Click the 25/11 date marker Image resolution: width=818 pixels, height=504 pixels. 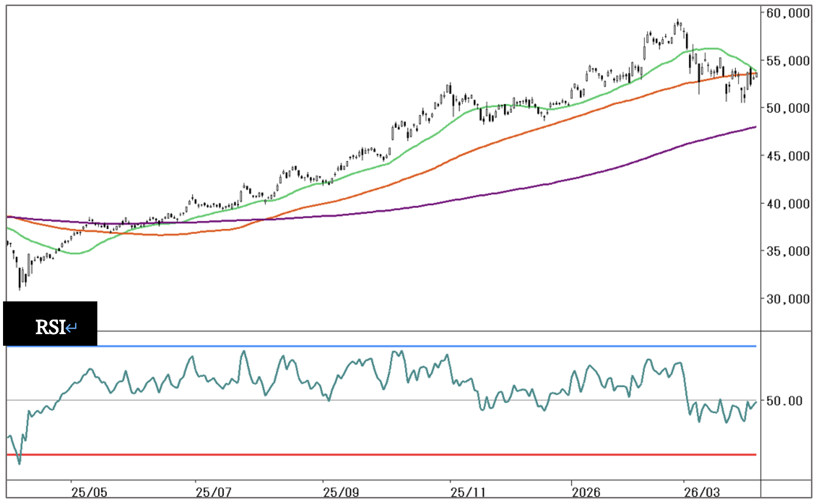(468, 492)
